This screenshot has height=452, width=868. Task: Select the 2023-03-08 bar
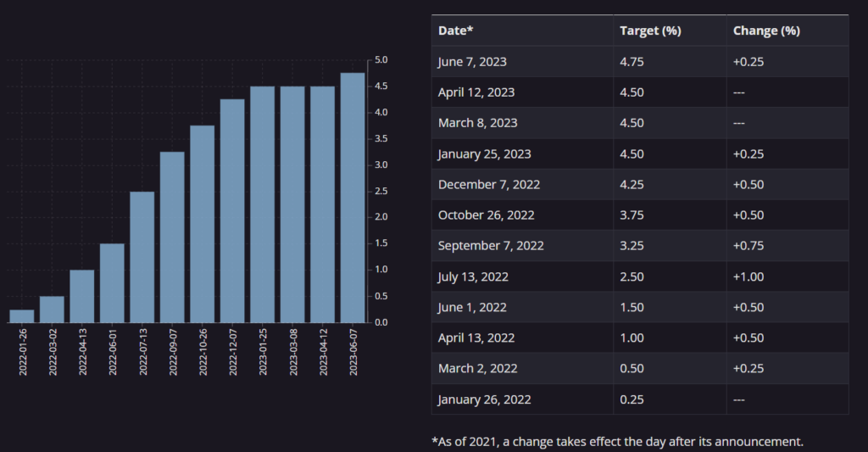(x=292, y=204)
